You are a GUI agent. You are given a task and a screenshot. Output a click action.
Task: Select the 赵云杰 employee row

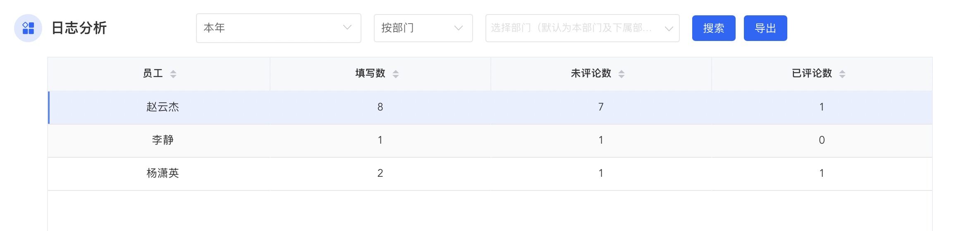tap(163, 107)
